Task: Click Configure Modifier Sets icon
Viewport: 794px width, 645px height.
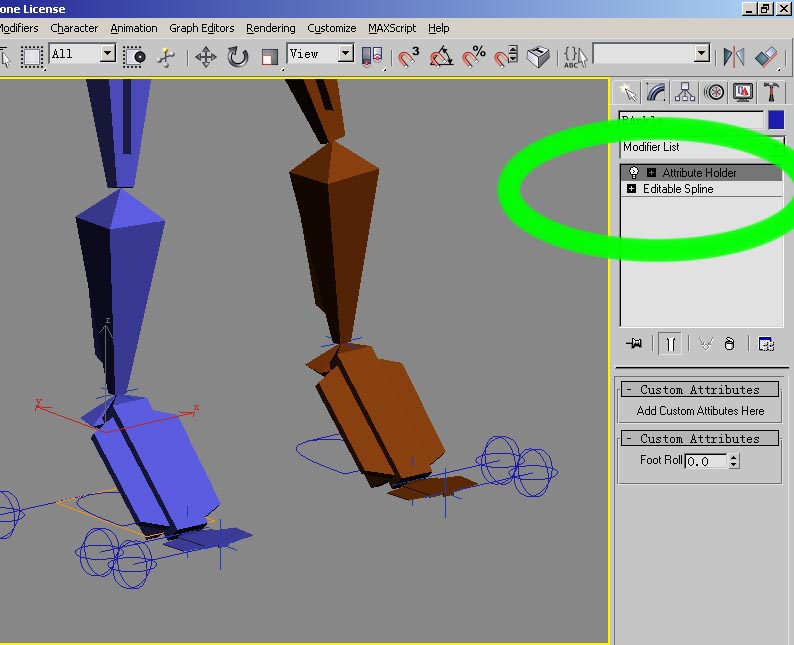Action: pyautogui.click(x=766, y=343)
